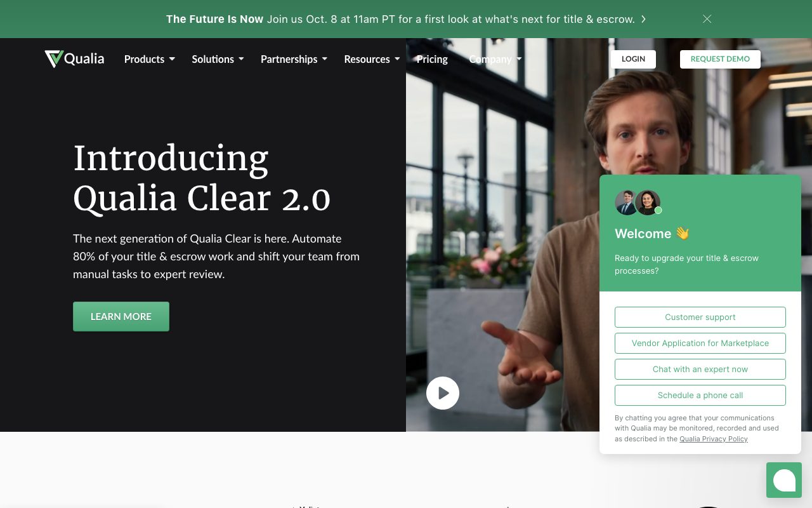Click the Introducing Qualia Clear 2.0 heading
Screen dimensions: 812x508
point(202,178)
